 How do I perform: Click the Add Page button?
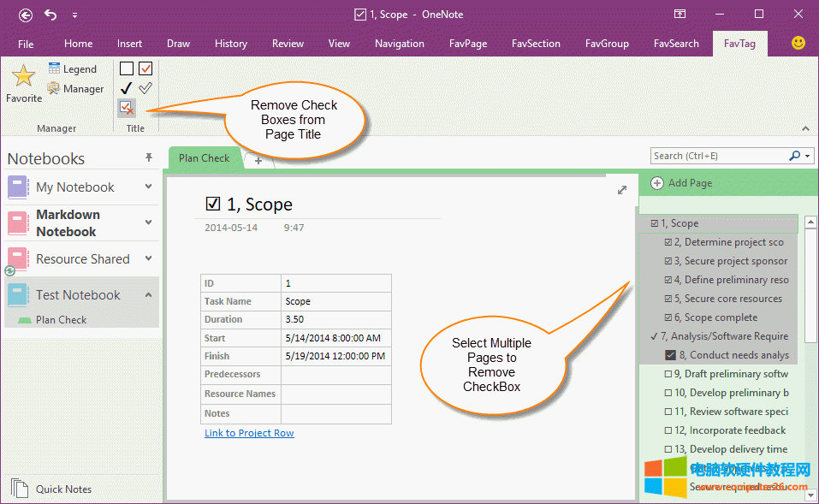[x=682, y=183]
